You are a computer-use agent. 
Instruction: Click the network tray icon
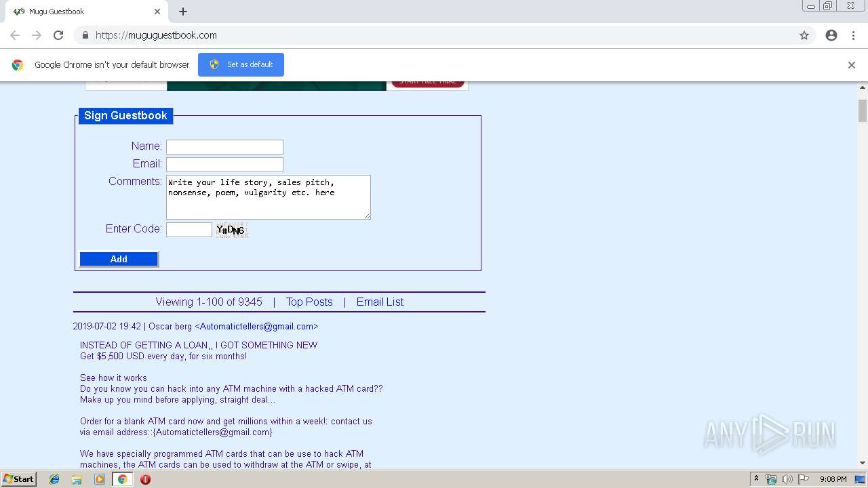click(x=771, y=479)
